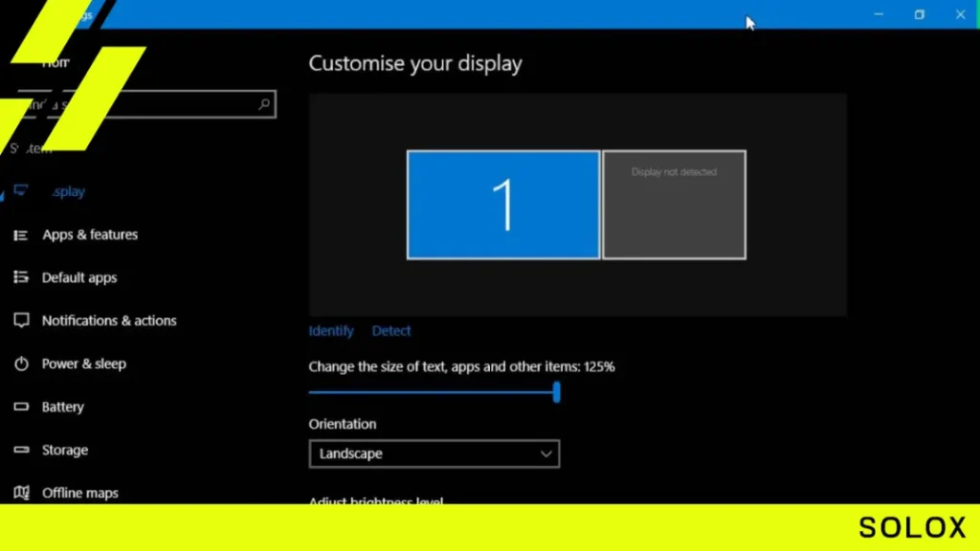This screenshot has height=551, width=980.
Task: Click the Power & sleep power icon
Action: [x=21, y=364]
